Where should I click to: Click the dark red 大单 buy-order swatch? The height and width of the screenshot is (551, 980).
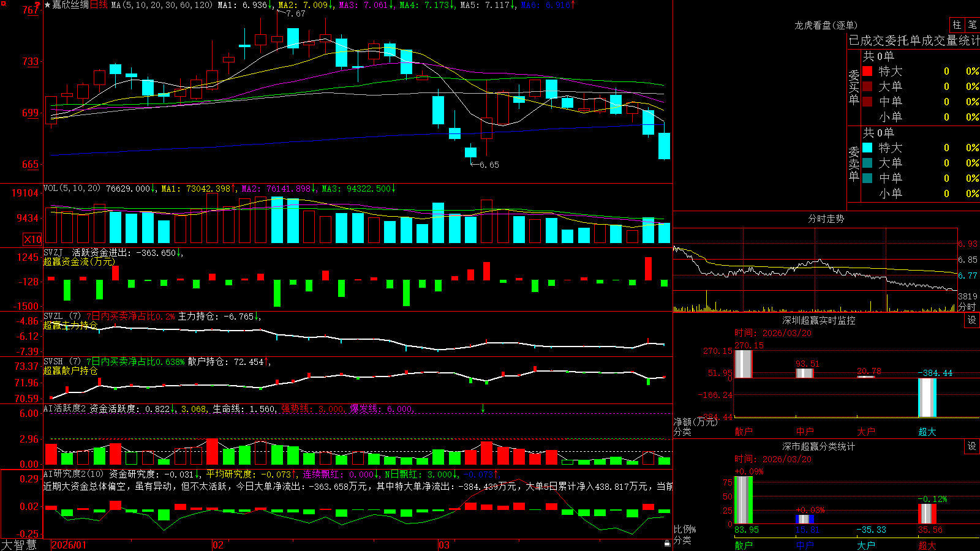[867, 86]
